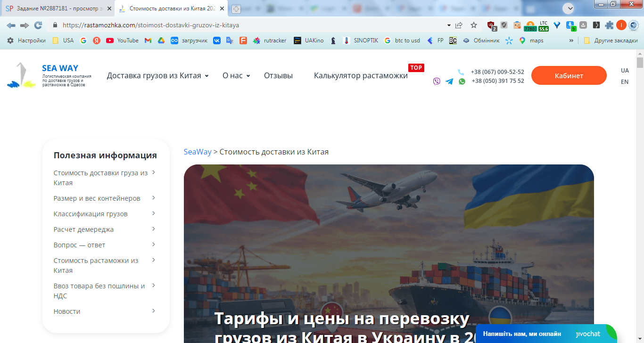Viewport: 644px width, 343px height.
Task: Bookmark this page with the star icon
Action: (x=474, y=25)
